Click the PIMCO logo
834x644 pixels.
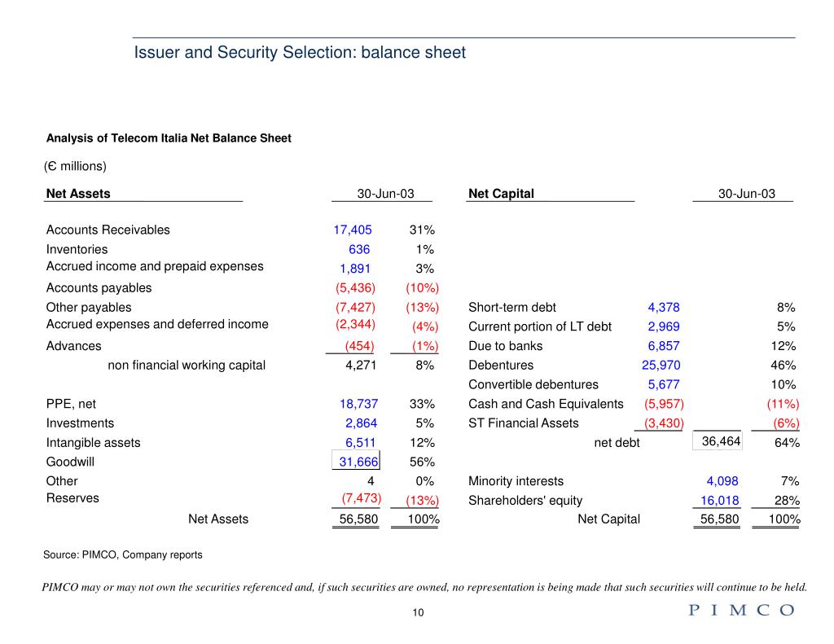pos(741,610)
